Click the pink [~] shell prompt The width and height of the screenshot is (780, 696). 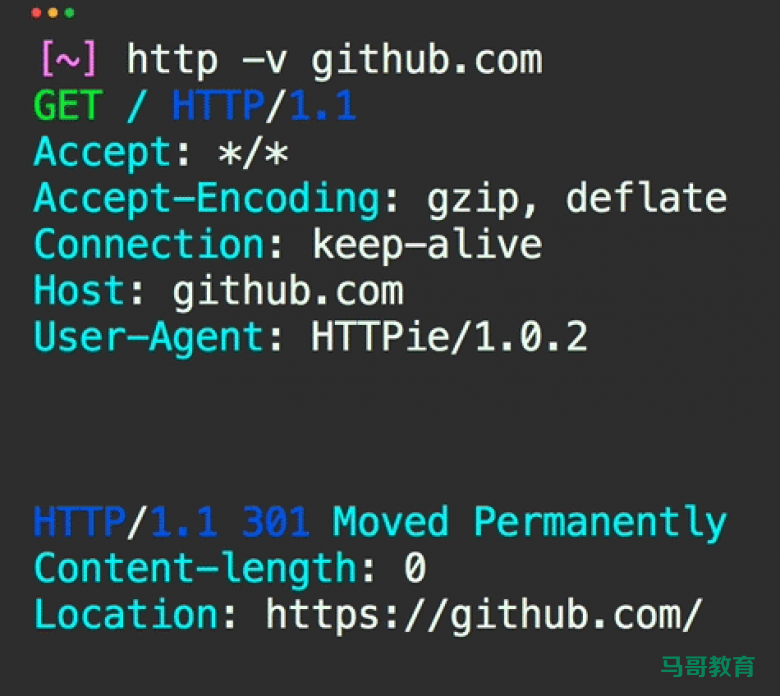point(69,59)
